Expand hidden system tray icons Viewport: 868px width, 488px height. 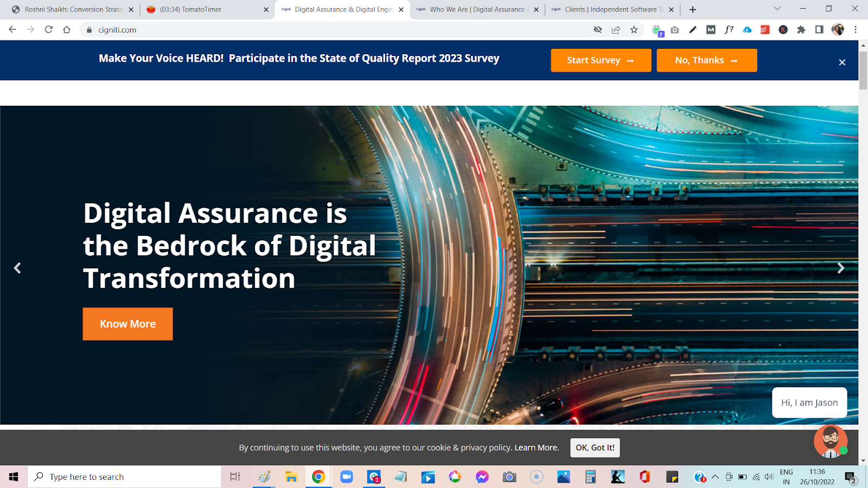click(x=715, y=477)
